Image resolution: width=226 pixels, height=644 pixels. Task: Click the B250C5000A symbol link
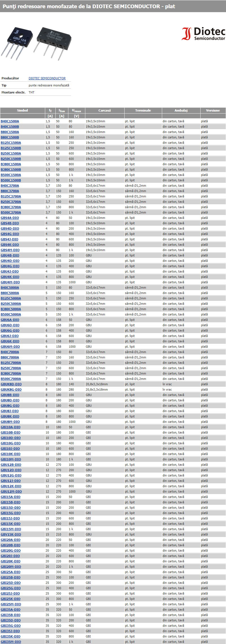11,304
